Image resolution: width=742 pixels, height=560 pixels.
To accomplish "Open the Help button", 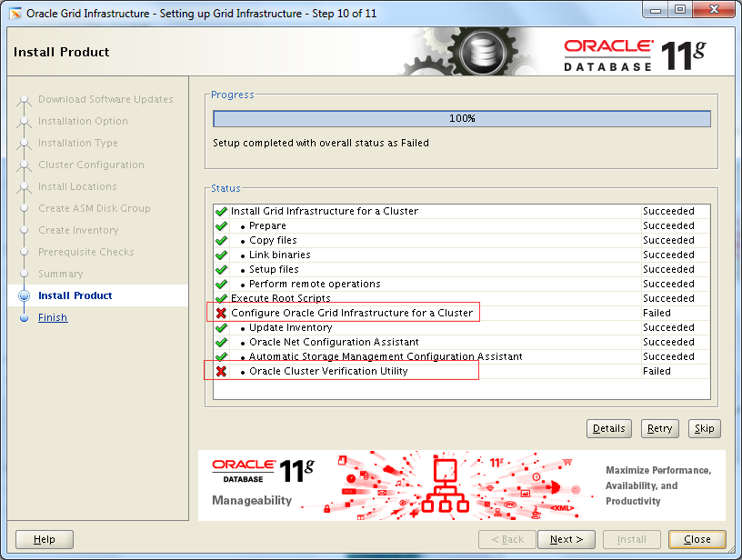I will (44, 539).
